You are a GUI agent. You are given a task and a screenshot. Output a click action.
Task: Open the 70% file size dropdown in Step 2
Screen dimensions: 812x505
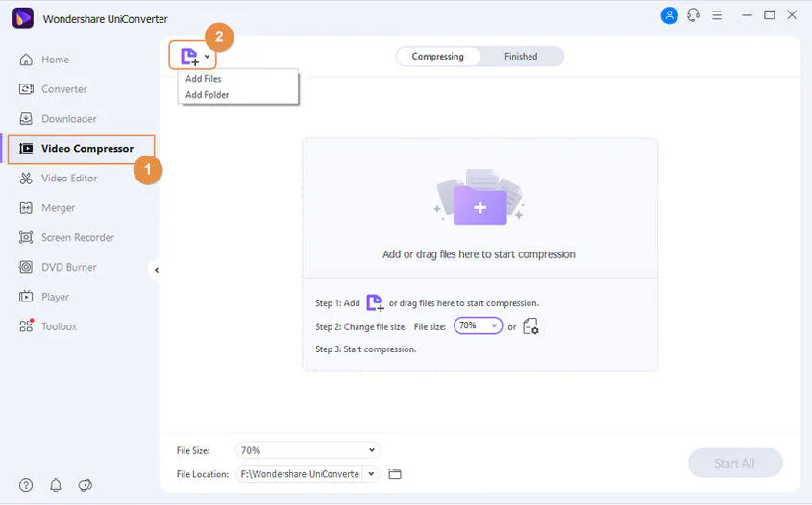click(x=478, y=325)
